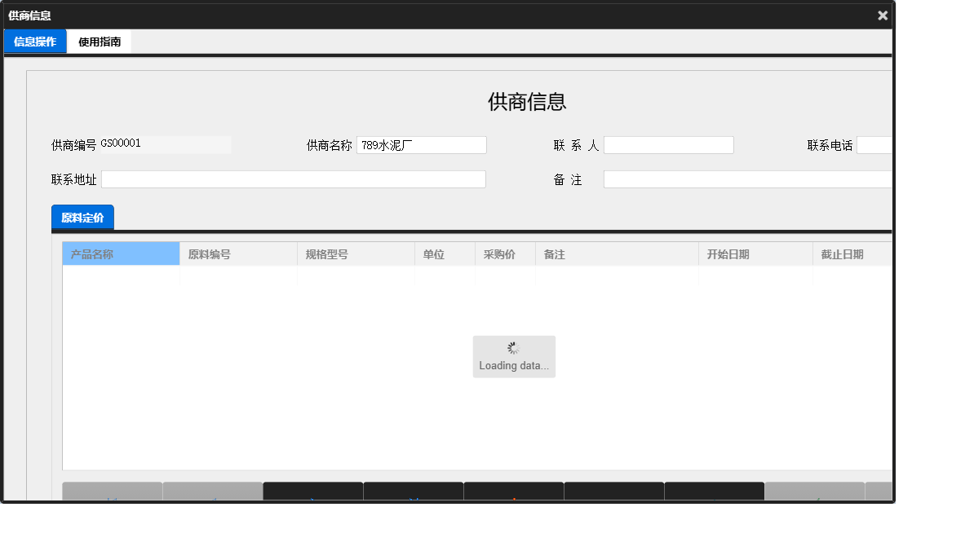The image size is (974, 560).
Task: Click the 规格型号 column header
Action: (356, 254)
